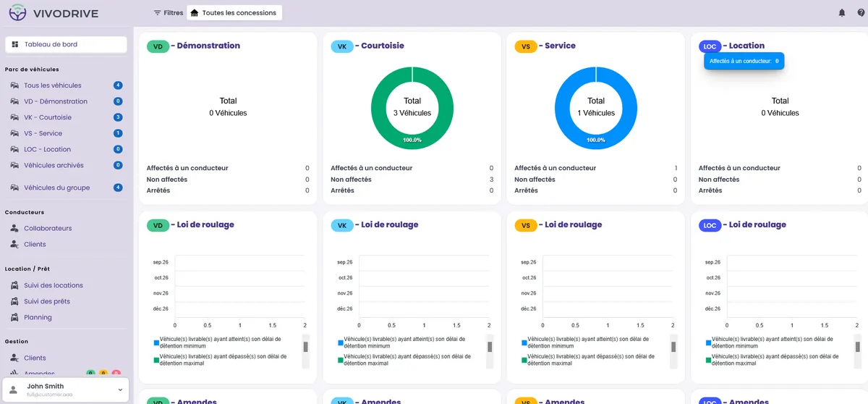Open the notifications bell

click(x=841, y=13)
